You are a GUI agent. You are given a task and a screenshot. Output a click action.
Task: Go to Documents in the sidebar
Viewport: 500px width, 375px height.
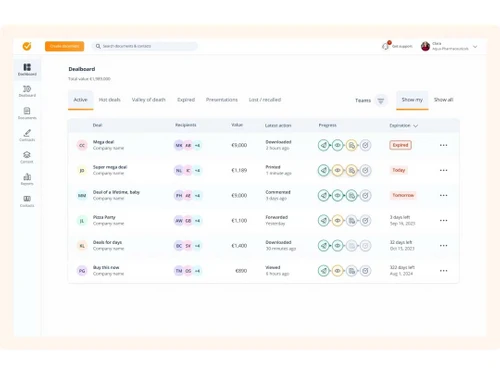27,113
